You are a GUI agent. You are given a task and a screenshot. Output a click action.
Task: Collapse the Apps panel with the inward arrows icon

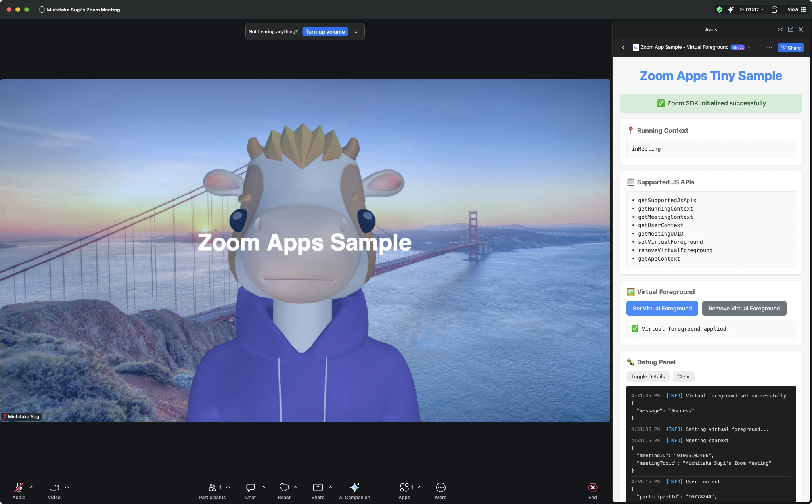(780, 29)
